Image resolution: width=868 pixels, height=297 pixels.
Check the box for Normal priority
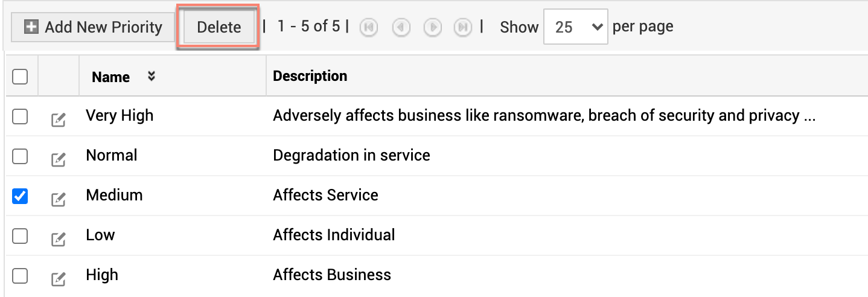click(20, 156)
